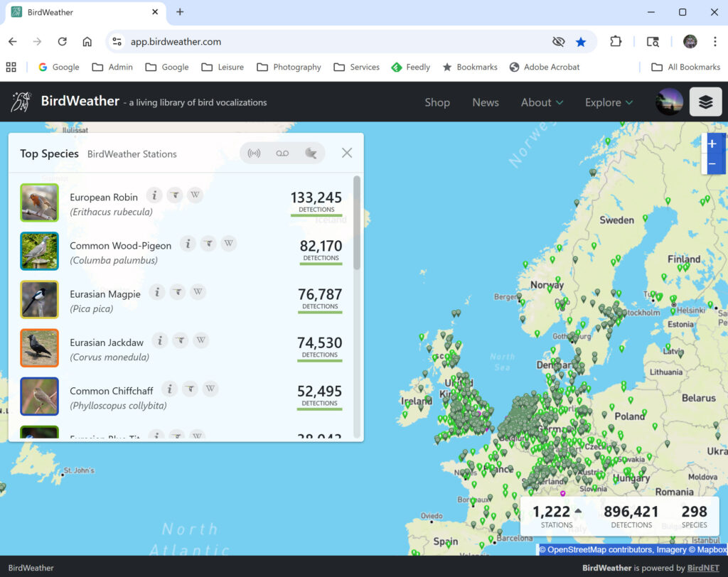
Task: Expand the stations count arrow
Action: coord(578,510)
